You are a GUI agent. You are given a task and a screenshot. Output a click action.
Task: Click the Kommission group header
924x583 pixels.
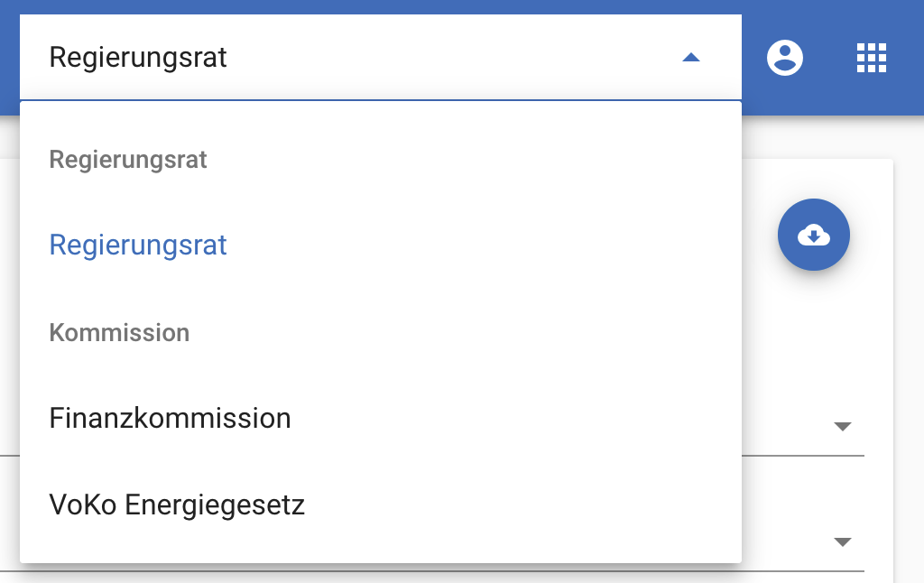119,333
